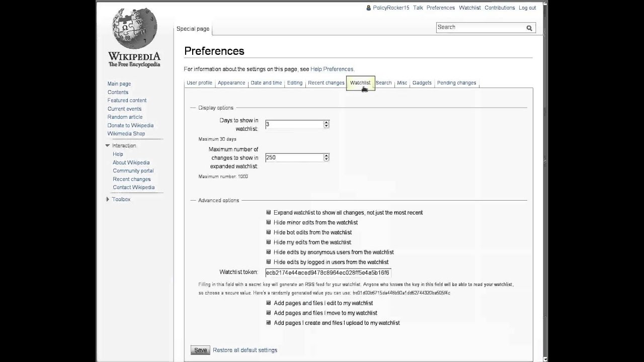Open the Appearance tab
644x362 pixels.
point(231,83)
